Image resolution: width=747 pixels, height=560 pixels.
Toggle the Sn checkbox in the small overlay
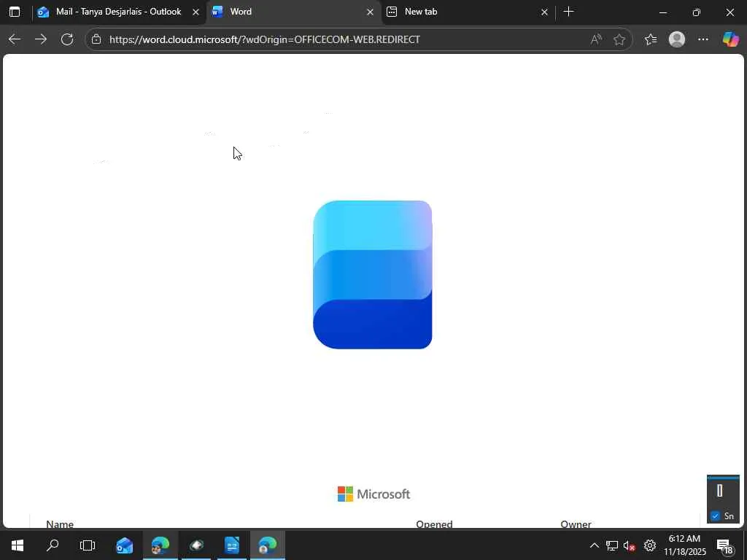point(715,516)
